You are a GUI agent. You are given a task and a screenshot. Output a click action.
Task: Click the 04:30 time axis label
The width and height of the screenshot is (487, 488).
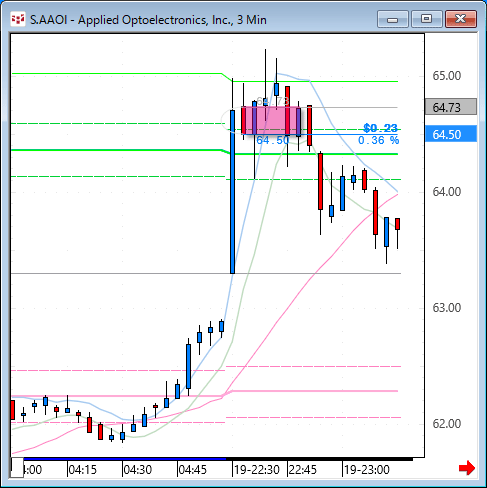click(137, 470)
